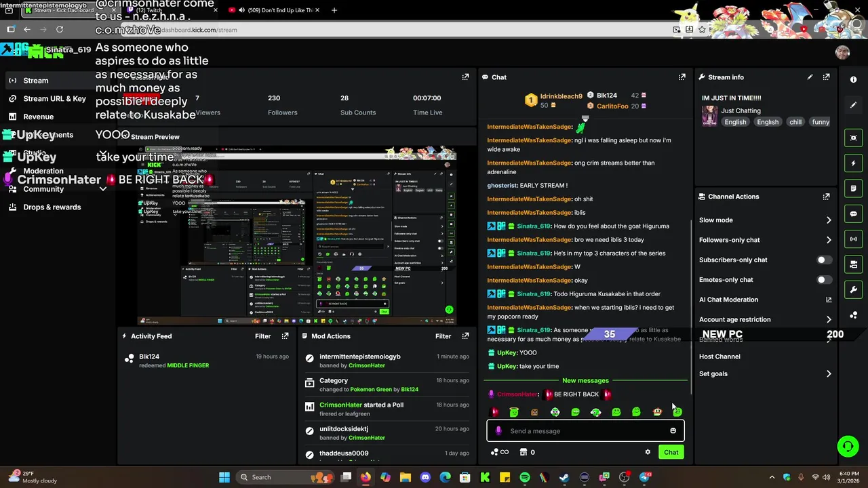Click the channel points infinity icon
This screenshot has height=488, width=868.
(500, 452)
